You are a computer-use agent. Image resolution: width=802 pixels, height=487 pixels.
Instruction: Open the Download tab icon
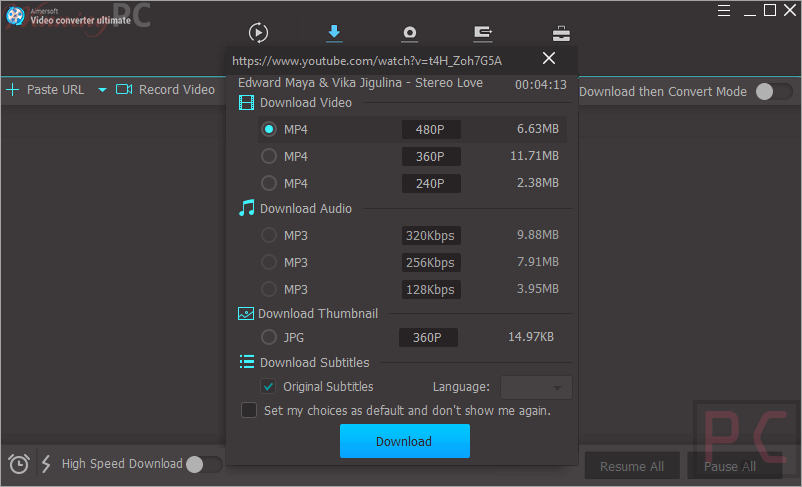coord(334,33)
